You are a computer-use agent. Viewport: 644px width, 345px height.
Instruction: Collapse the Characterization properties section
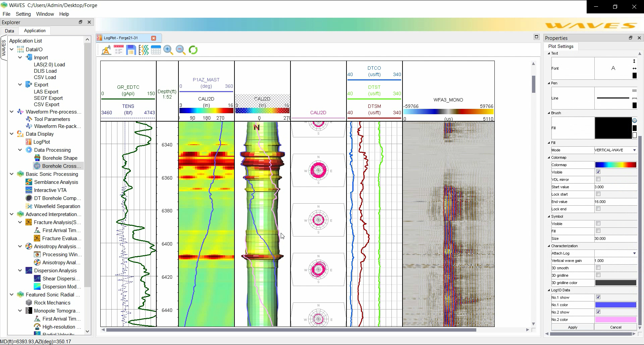[x=549, y=246]
